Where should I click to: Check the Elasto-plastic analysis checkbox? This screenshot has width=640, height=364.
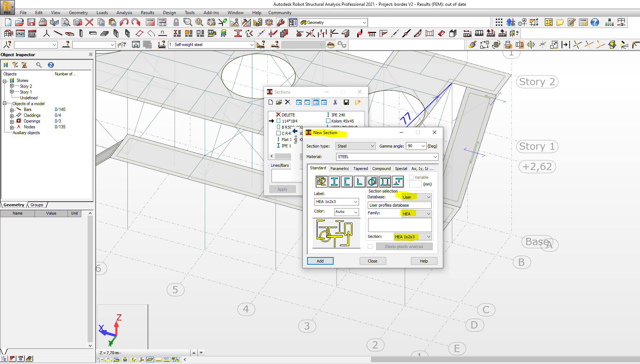(370, 246)
